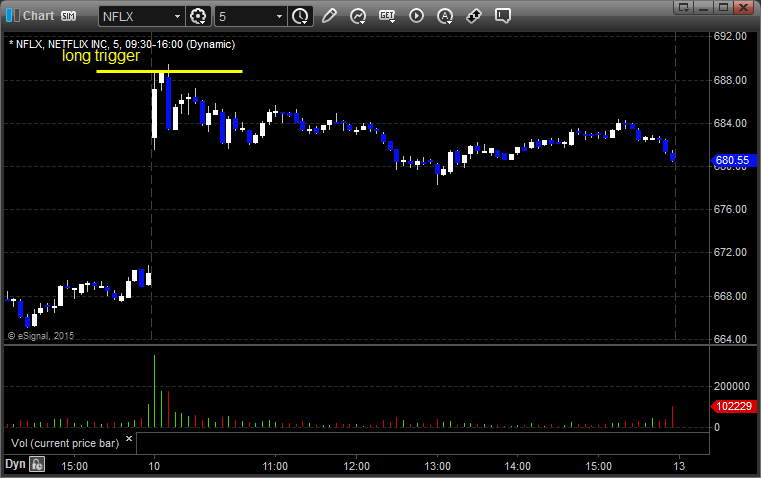The width and height of the screenshot is (761, 478).
Task: Click the NFLX symbol input field
Action: click(135, 16)
